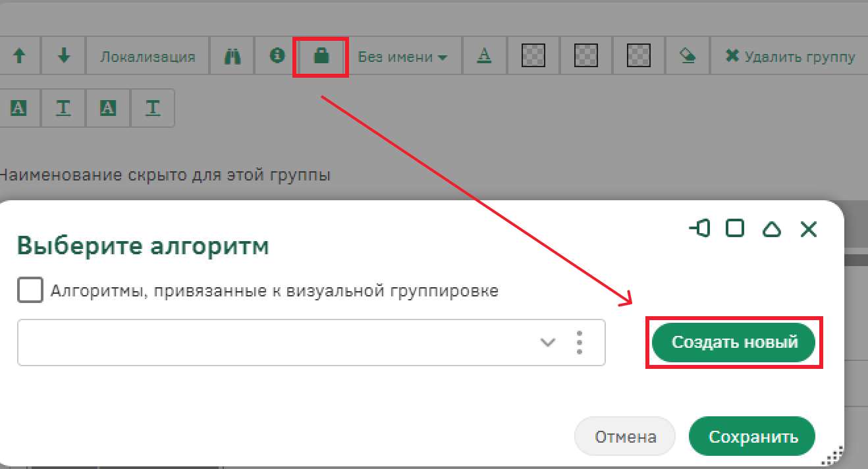868x469 pixels.
Task: Click the down arrow move-group icon
Action: click(x=63, y=57)
